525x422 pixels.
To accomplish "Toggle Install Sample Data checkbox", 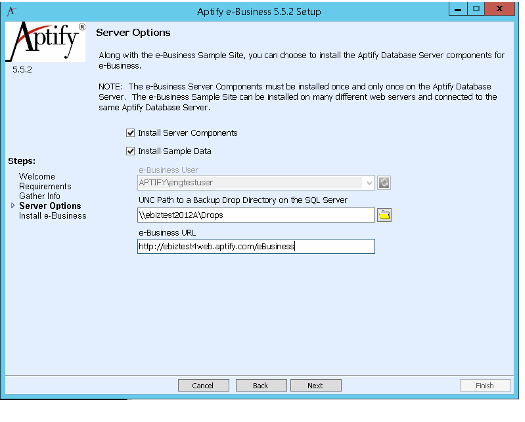I will 130,151.
